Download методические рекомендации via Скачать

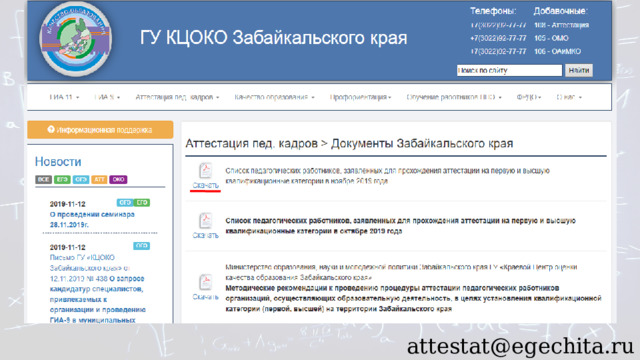point(205,297)
